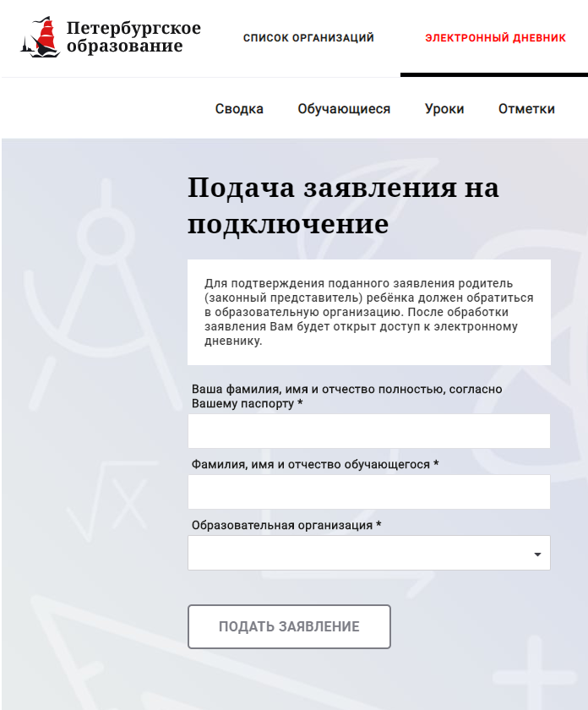Viewport: 588px width, 710px height.
Task: Click the 'Ваша фамилия, имя и отчество' label
Action: point(346,396)
